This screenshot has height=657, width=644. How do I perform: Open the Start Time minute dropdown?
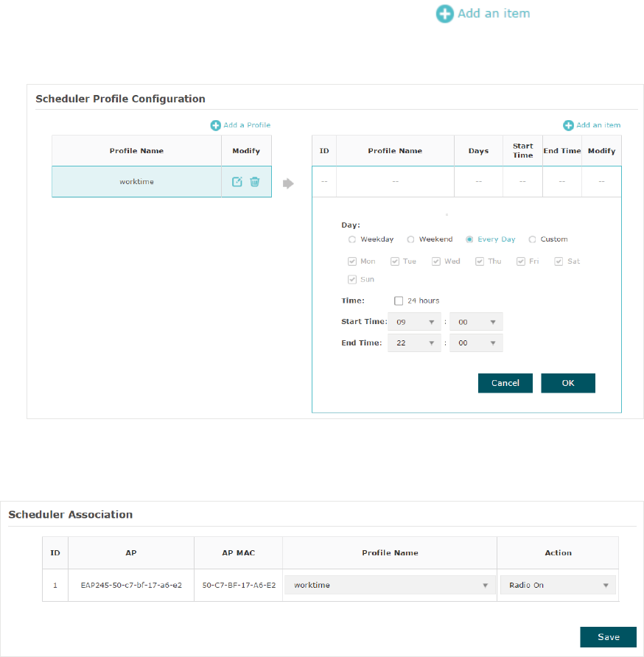coord(476,322)
